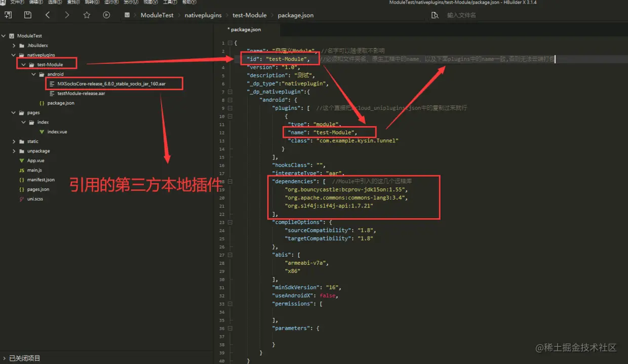The height and width of the screenshot is (364, 628).
Task: Click the new file toolbar icon
Action: [x=8, y=15]
